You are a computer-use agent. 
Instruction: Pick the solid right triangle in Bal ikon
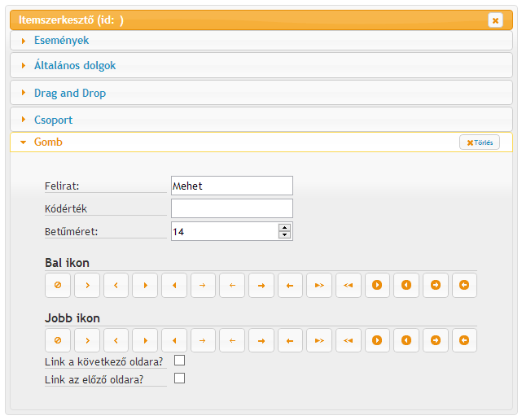click(x=145, y=285)
